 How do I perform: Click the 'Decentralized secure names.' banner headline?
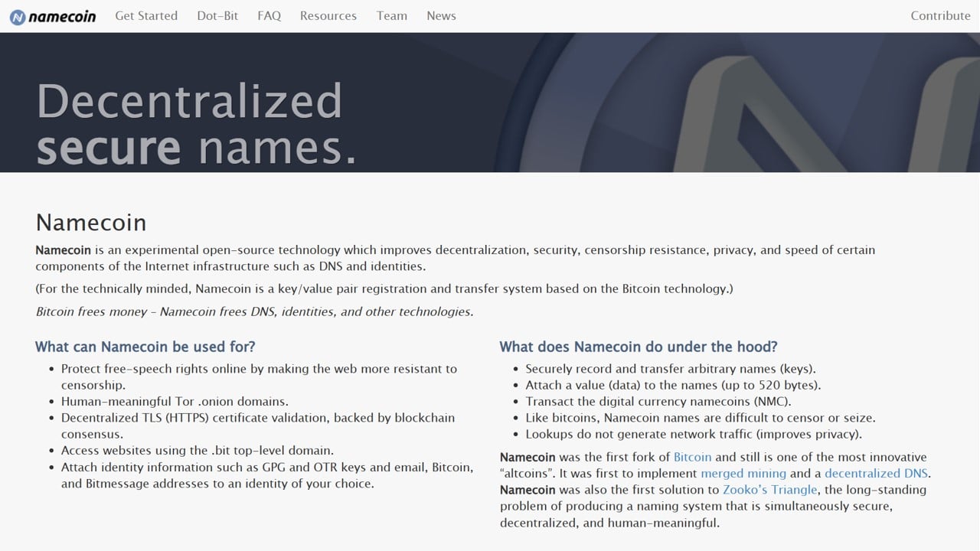coord(197,123)
